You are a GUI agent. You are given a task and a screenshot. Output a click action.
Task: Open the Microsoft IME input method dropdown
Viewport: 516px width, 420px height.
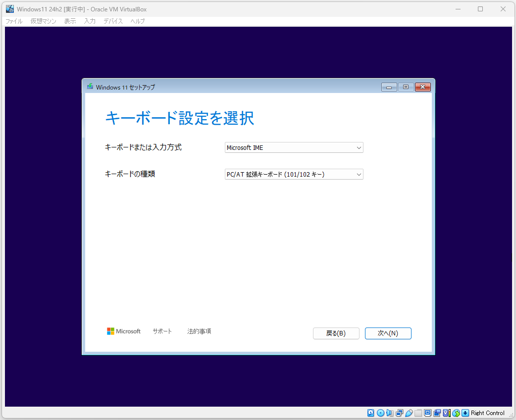pyautogui.click(x=294, y=147)
